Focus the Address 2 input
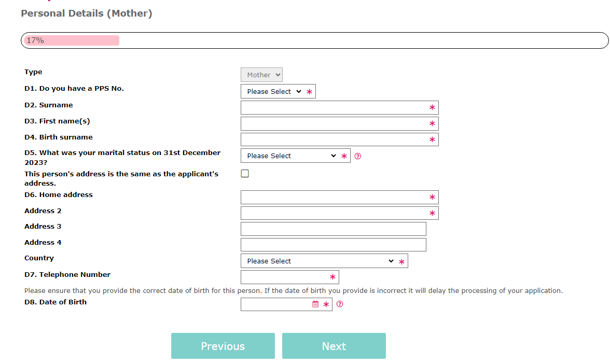 334,213
